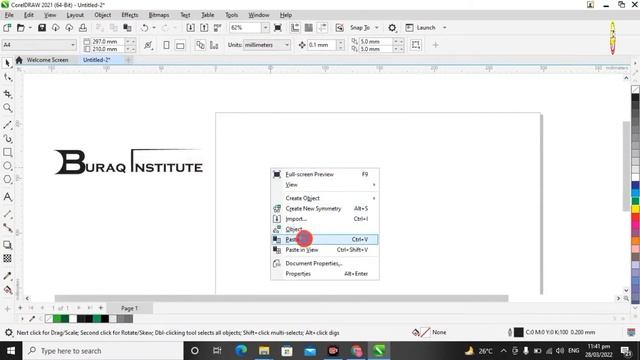Viewport: 640px width, 360px height.
Task: Expand Create Object submenu in context menu
Action: 324,198
